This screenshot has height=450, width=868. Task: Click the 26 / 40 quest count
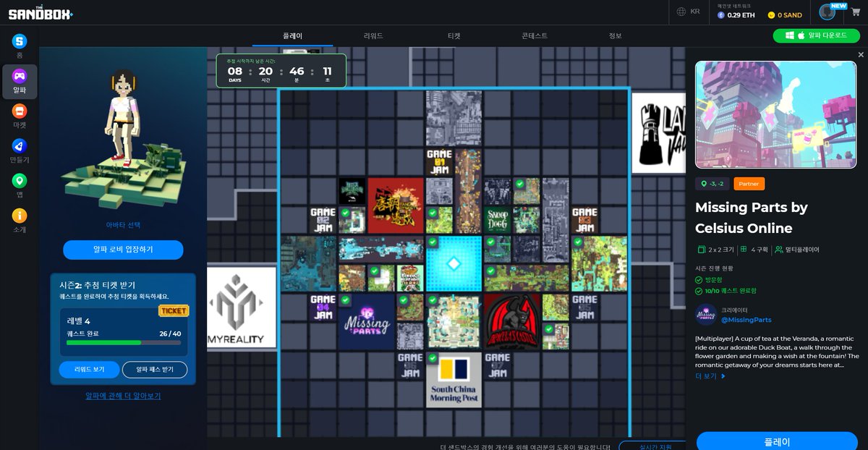[x=170, y=334]
